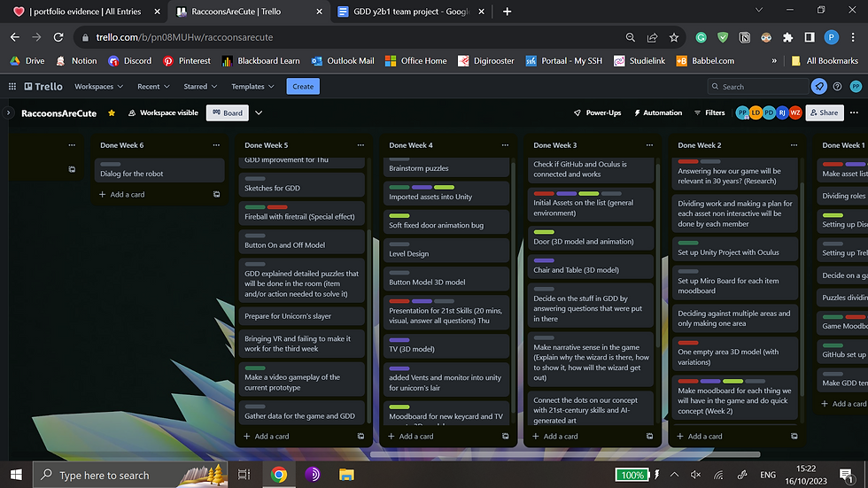Open Chrome extensions puzzle icon
The height and width of the screenshot is (488, 868).
pyautogui.click(x=787, y=37)
